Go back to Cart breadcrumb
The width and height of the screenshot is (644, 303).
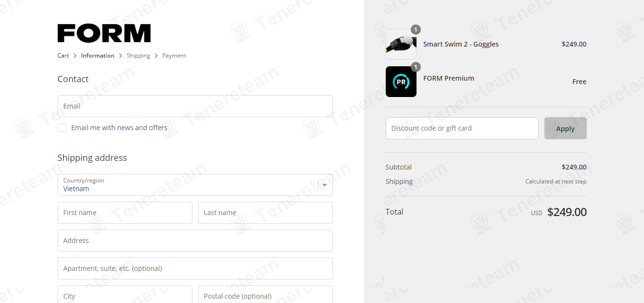[63, 56]
